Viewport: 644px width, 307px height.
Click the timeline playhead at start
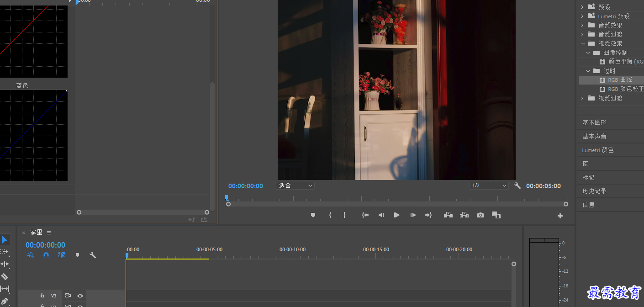127,255
